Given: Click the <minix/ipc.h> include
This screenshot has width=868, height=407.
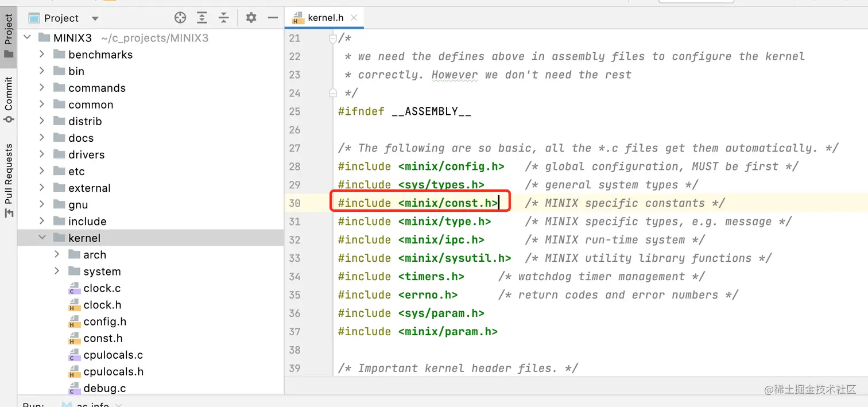Looking at the screenshot, I should tap(441, 240).
